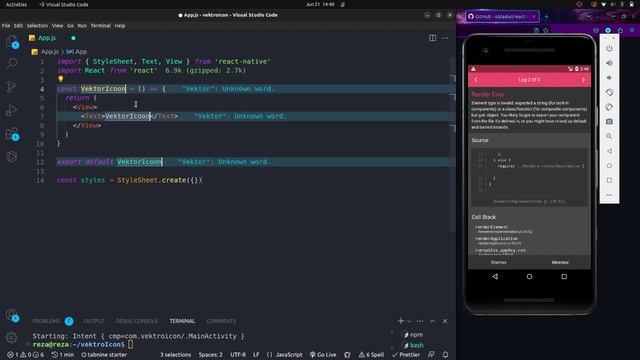
Task: Open the View menu
Action: pyautogui.click(x=57, y=26)
